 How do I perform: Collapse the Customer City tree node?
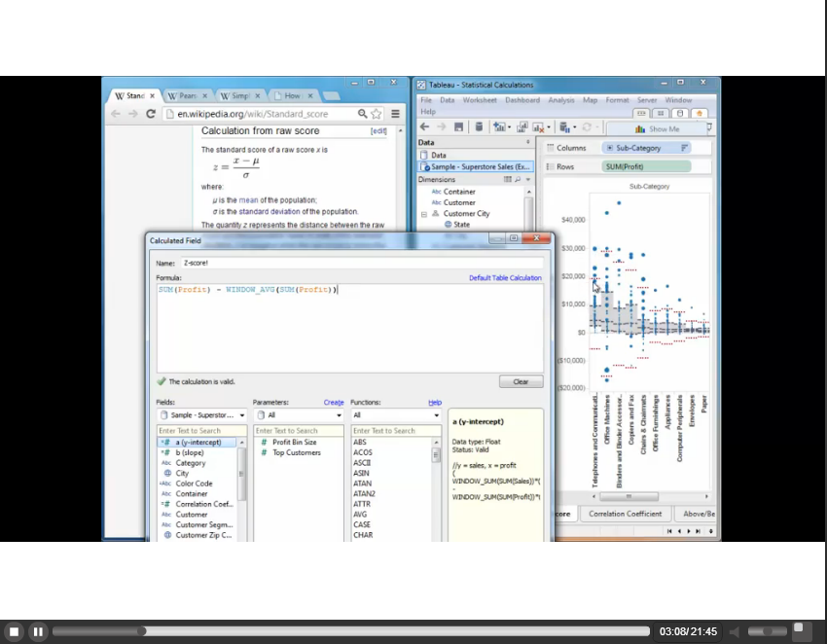point(424,214)
